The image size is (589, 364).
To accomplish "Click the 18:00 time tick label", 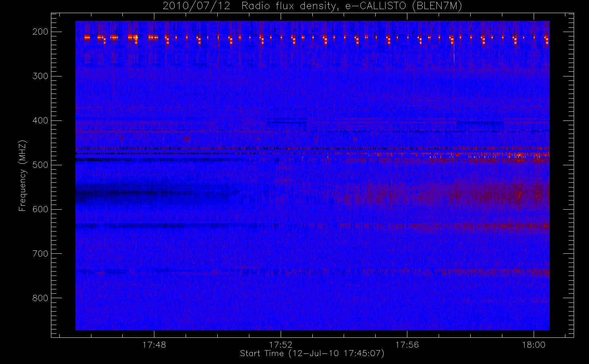I will pyautogui.click(x=534, y=345).
